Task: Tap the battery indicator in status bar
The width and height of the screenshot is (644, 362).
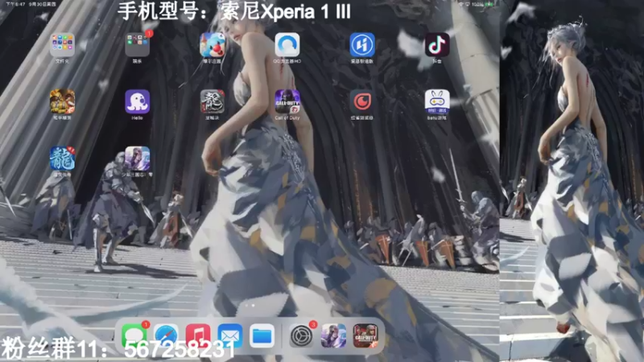Action: tap(489, 4)
